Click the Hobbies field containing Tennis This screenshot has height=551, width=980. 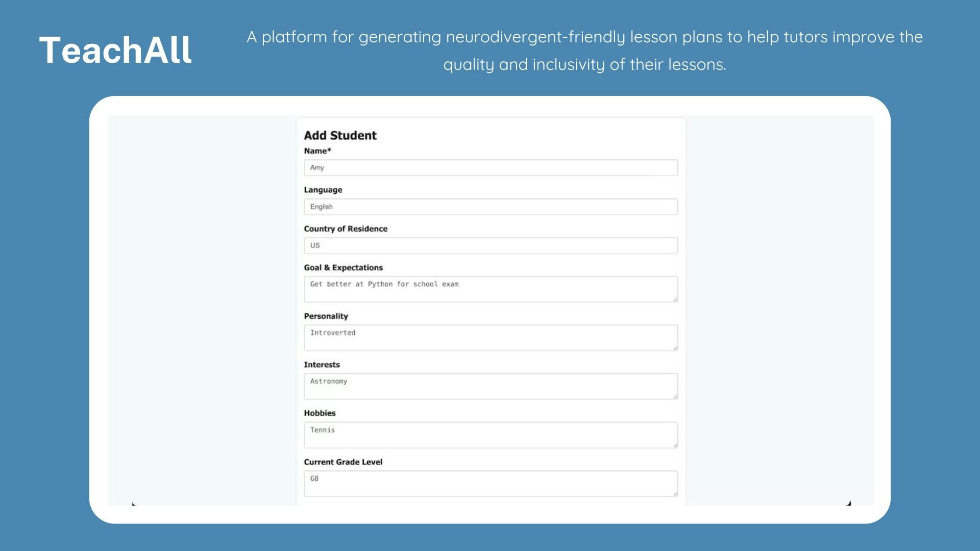(x=490, y=434)
